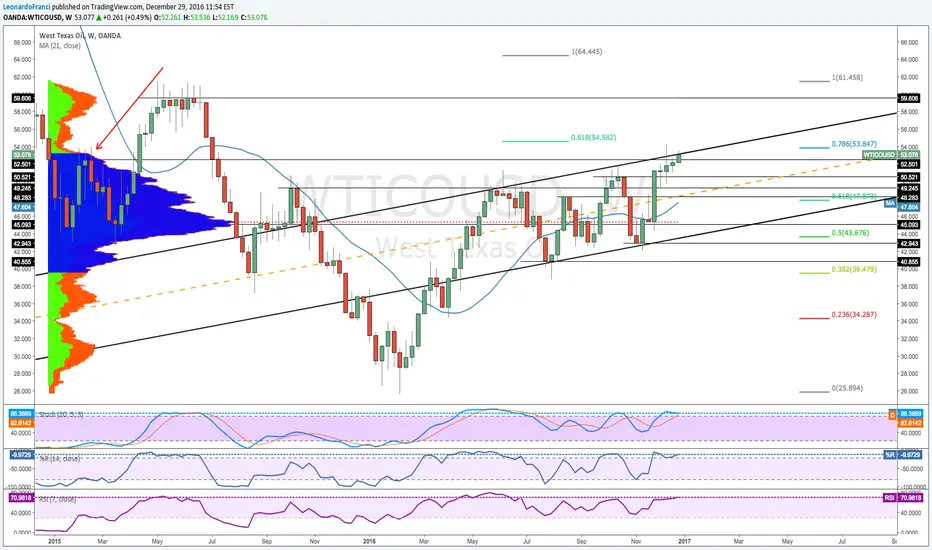Click the 59.606 price label on left axis
This screenshot has width=932, height=550.
tap(22, 98)
